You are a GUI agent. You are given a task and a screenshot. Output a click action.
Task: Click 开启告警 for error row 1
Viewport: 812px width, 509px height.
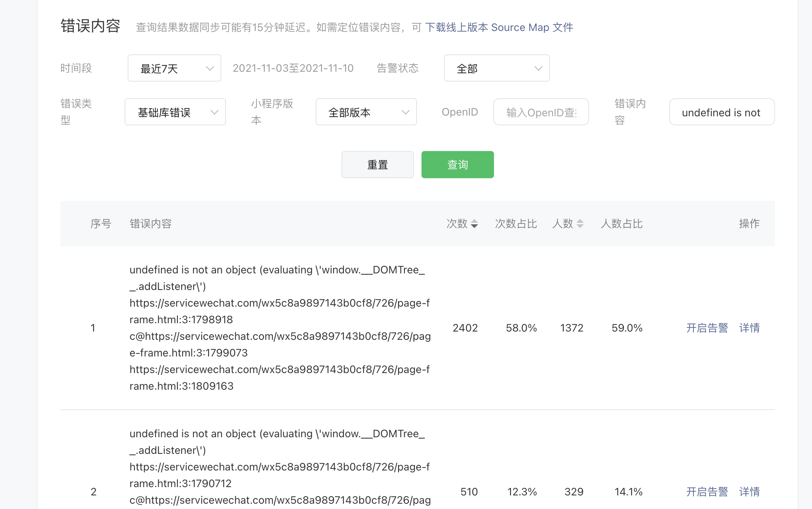point(707,328)
